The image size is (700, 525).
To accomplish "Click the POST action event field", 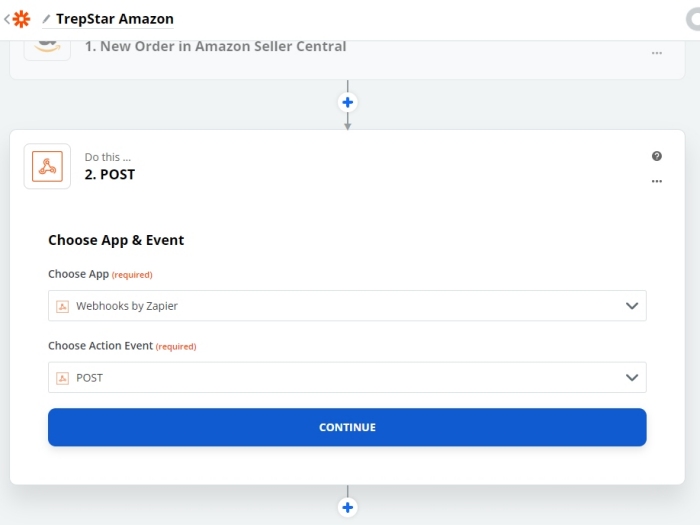I will (x=347, y=378).
